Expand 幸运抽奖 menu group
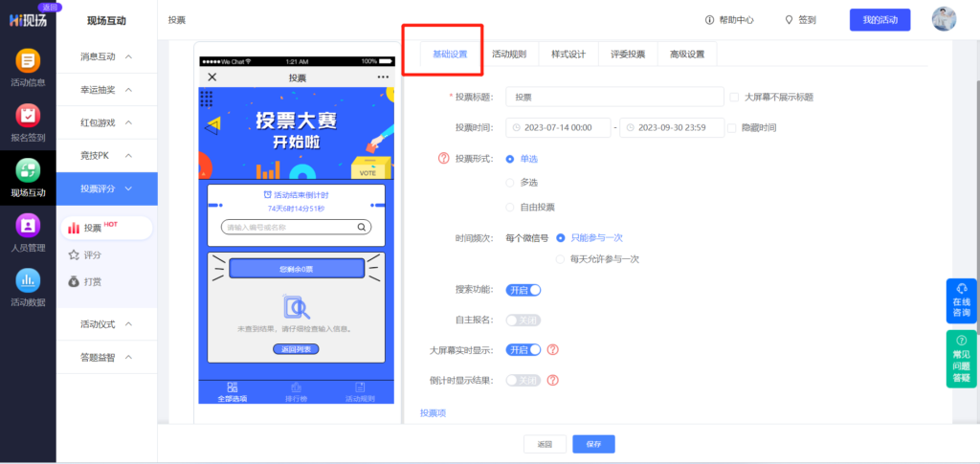 coord(107,90)
